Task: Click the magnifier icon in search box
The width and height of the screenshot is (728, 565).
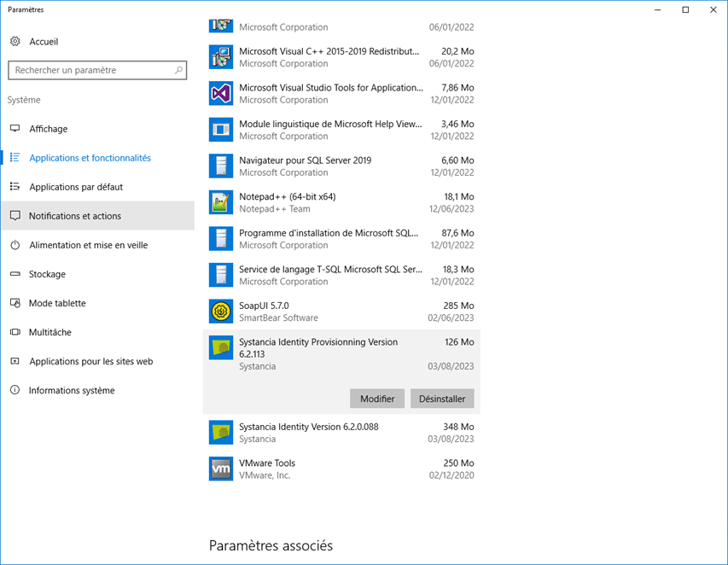Action: point(178,70)
